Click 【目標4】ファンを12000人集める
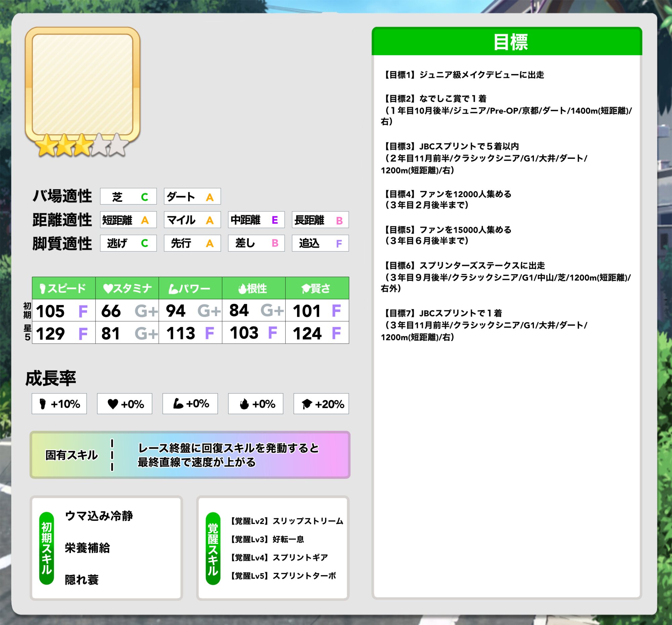This screenshot has height=625, width=672. (x=446, y=194)
